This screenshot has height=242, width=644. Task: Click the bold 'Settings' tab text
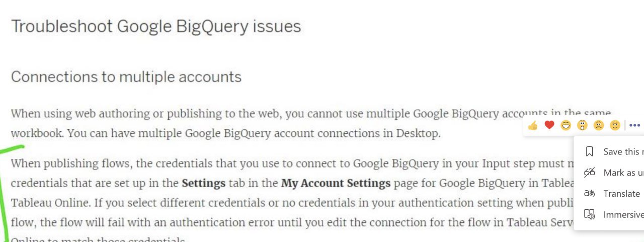point(203,183)
